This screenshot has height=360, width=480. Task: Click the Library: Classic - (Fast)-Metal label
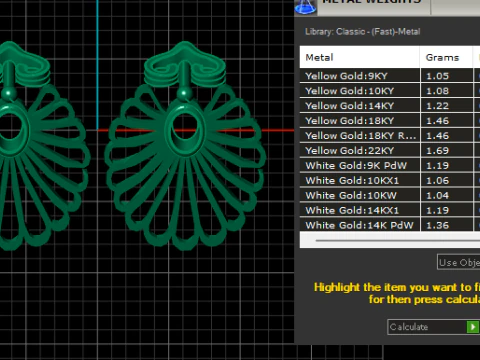pos(362,32)
